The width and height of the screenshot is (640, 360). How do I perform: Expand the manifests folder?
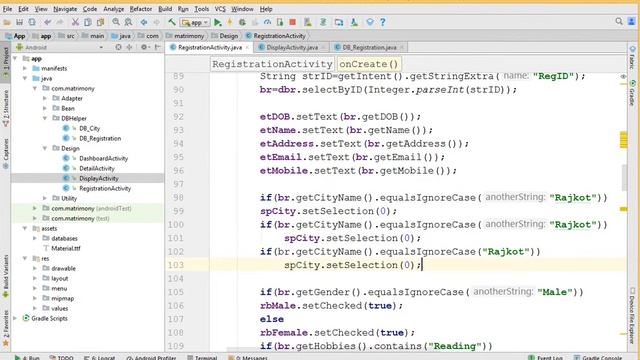[x=25, y=69]
